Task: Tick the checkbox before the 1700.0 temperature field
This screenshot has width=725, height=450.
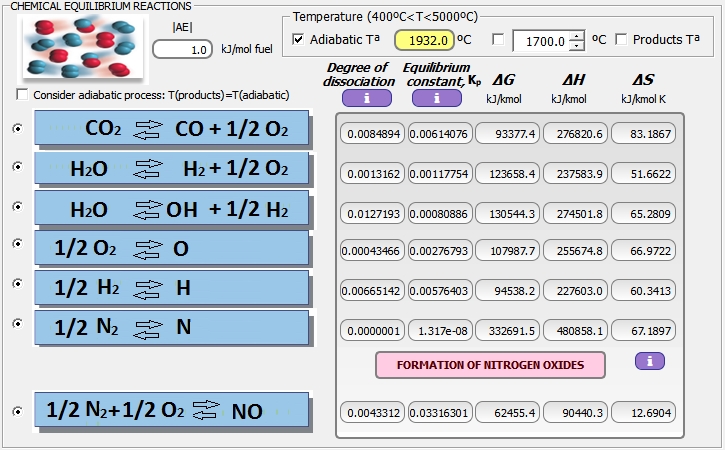Action: tap(498, 40)
